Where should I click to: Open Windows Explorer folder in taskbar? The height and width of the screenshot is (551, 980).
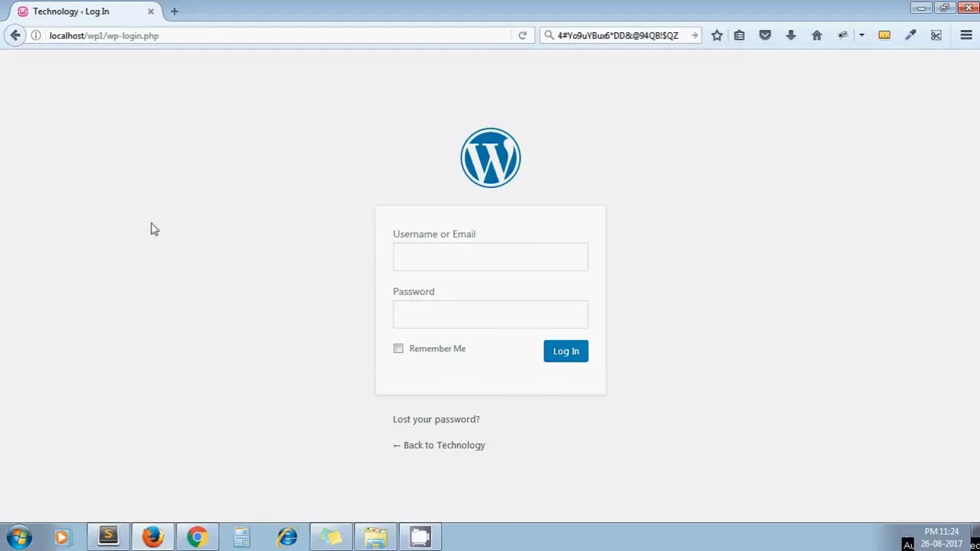pyautogui.click(x=375, y=536)
